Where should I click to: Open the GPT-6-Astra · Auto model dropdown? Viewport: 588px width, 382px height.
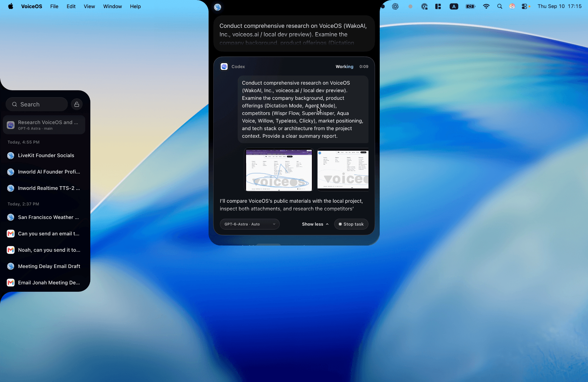250,224
